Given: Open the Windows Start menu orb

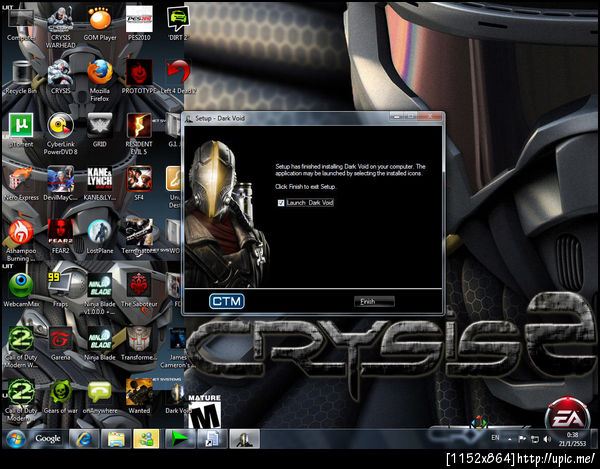Looking at the screenshot, I should coord(15,439).
